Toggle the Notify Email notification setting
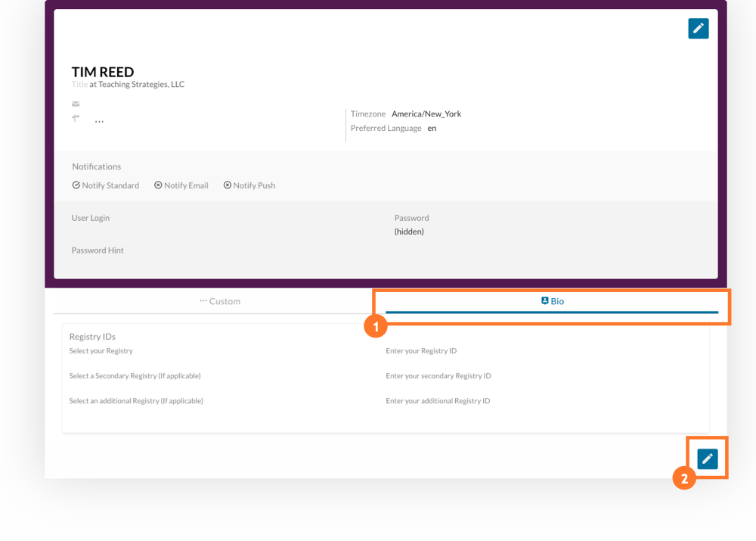The width and height of the screenshot is (756, 541). [181, 185]
